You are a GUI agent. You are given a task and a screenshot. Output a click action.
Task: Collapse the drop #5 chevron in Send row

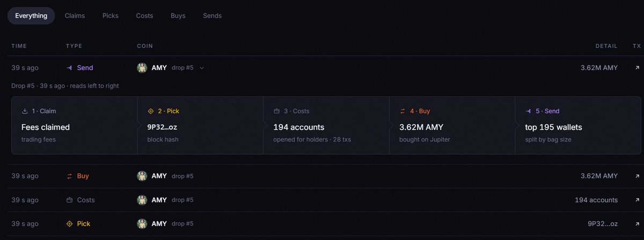point(202,68)
